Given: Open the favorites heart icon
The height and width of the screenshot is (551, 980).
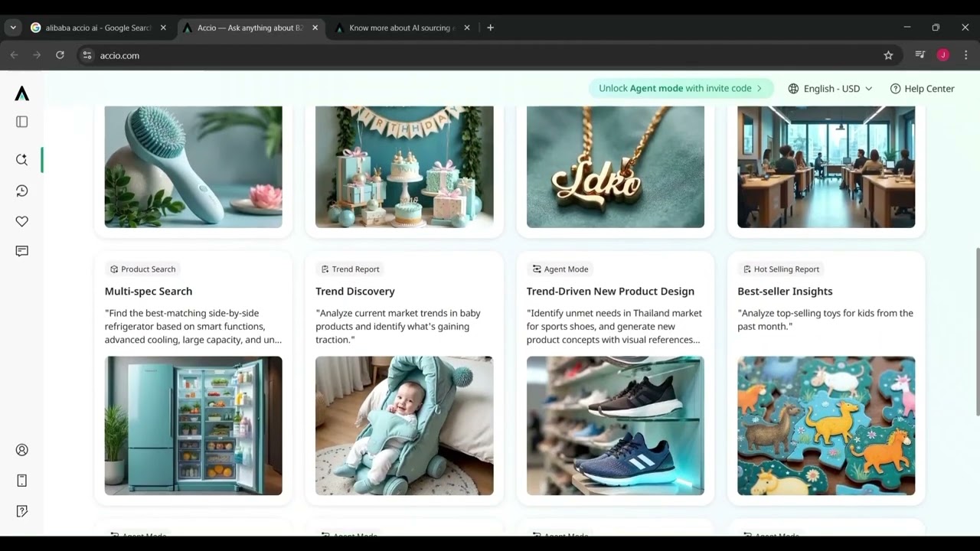Looking at the screenshot, I should point(21,221).
